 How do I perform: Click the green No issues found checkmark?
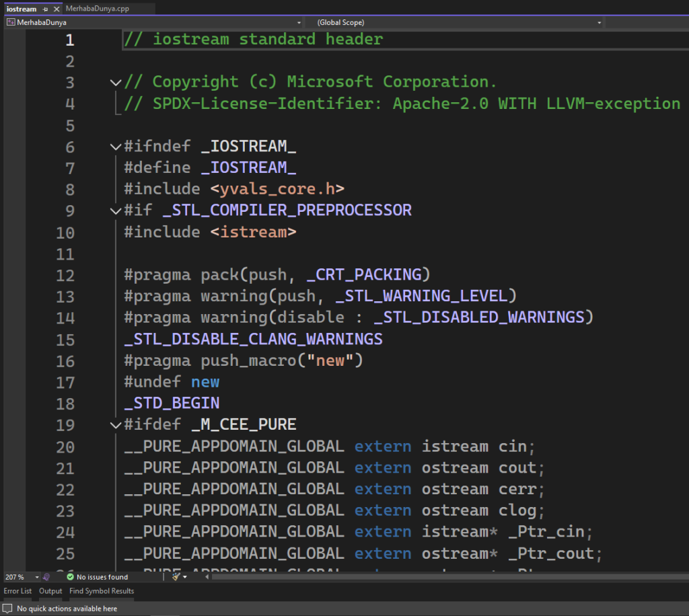point(71,577)
